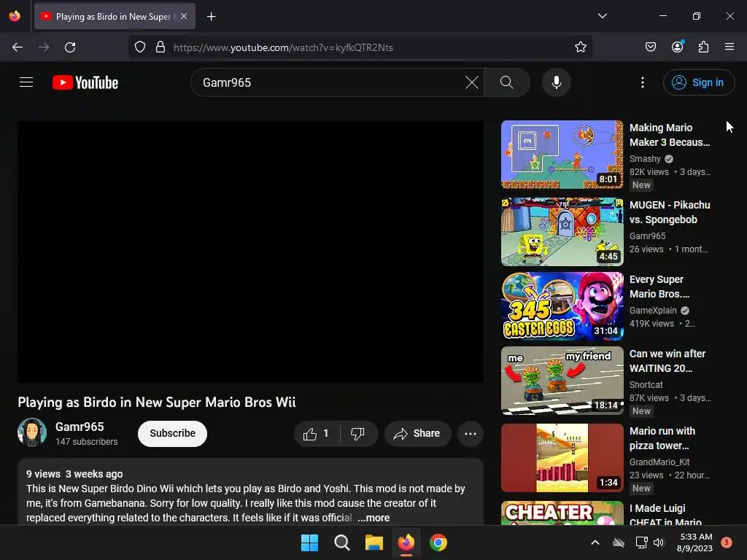Open the 'GrandMario_Kit' channel name
This screenshot has height=560, width=747.
tap(659, 462)
